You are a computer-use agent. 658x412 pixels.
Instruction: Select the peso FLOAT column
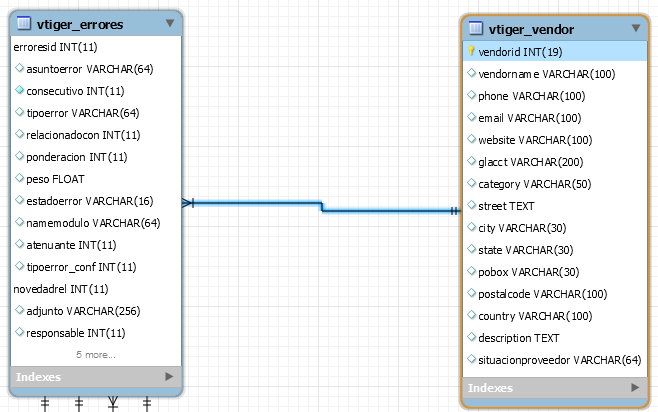tap(96, 179)
